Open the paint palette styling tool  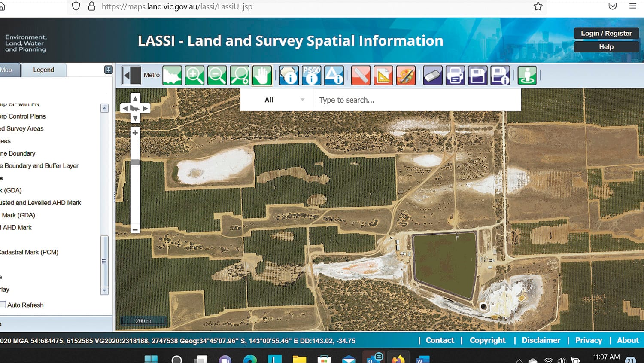click(405, 76)
